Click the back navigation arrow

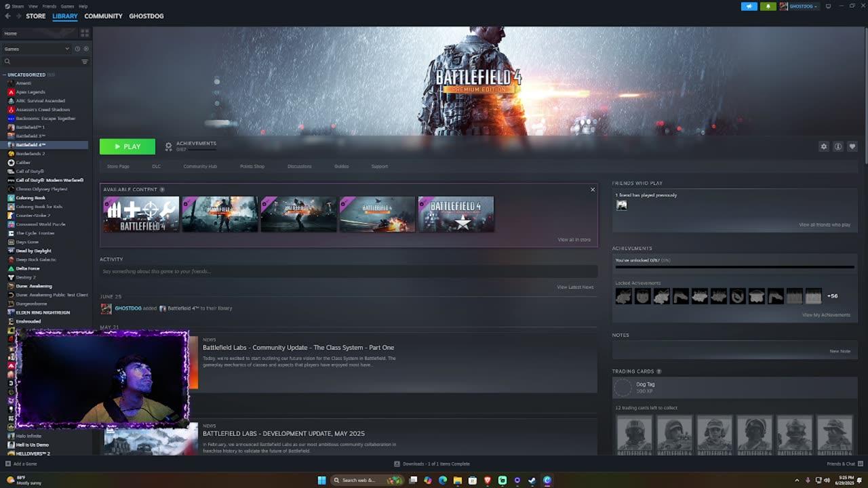[x=7, y=16]
